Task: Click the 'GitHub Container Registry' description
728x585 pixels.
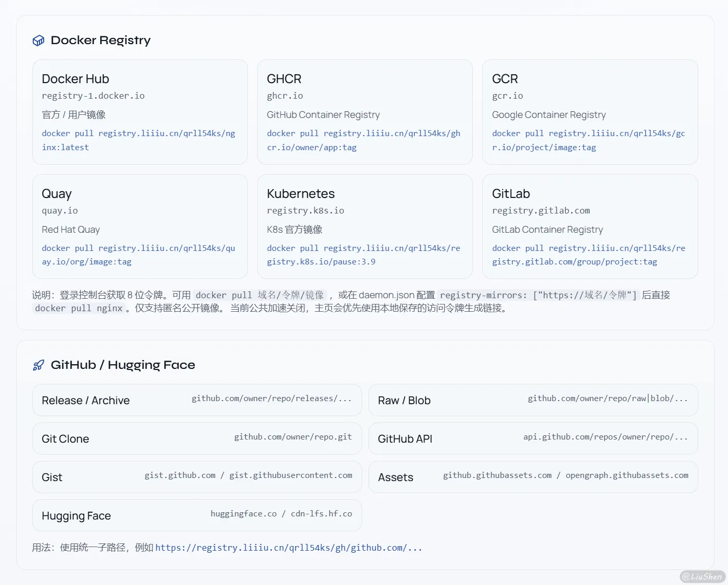Action: (323, 115)
